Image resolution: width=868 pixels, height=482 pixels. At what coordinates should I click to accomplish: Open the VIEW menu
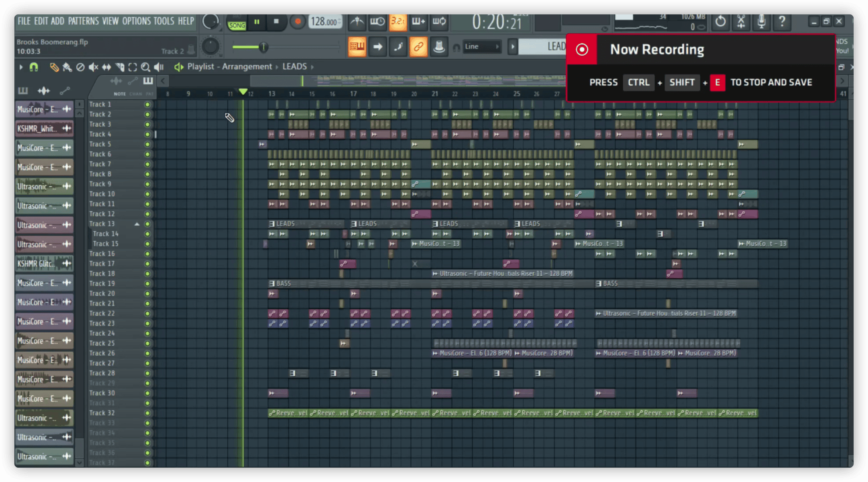pos(110,21)
